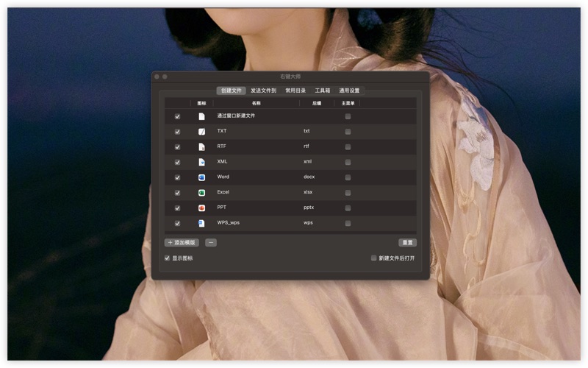The image size is (588, 368).
Task: Click the rtf suffix cell
Action: (306, 146)
